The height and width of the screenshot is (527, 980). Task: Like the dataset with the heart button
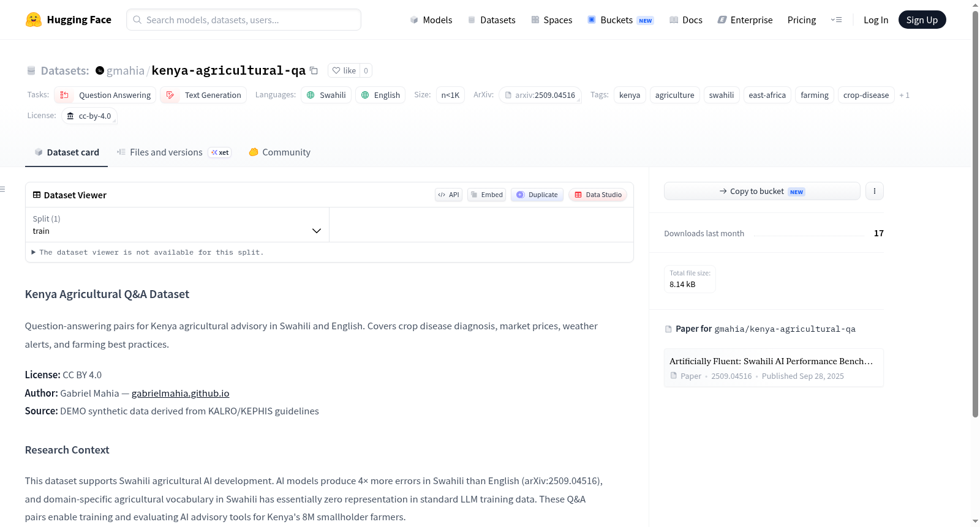(x=344, y=70)
